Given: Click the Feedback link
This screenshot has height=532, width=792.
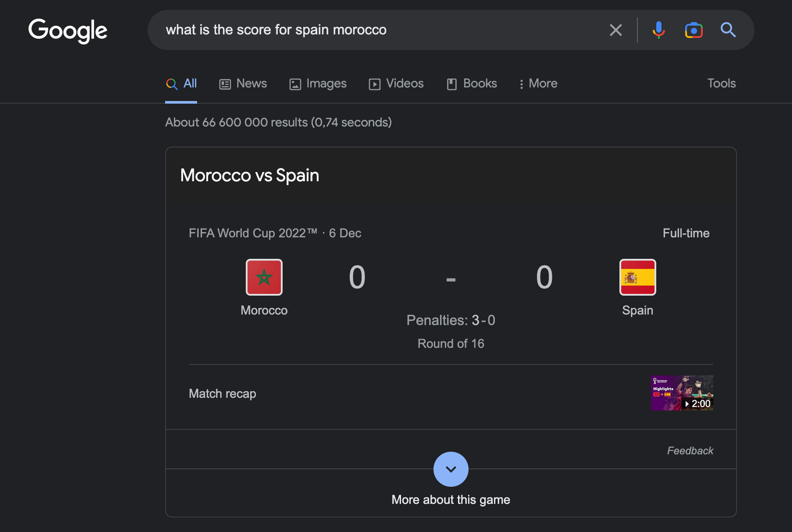Looking at the screenshot, I should pyautogui.click(x=690, y=450).
